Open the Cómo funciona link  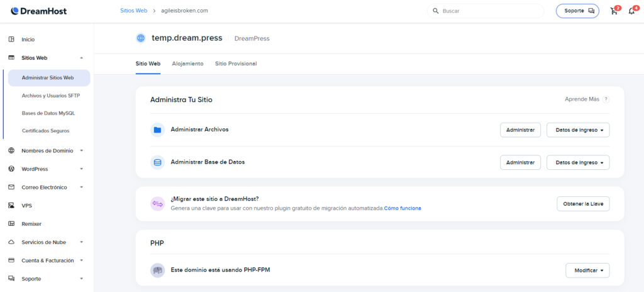(x=402, y=208)
